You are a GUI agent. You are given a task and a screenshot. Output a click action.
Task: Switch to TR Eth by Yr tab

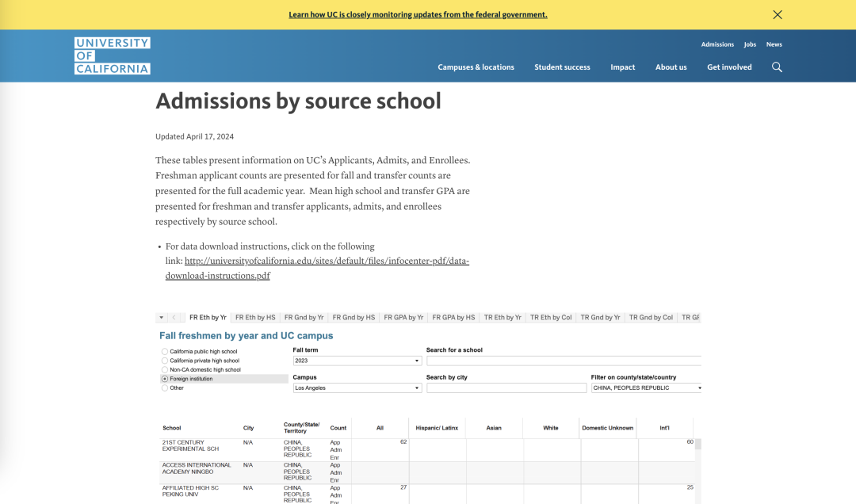tap(503, 317)
